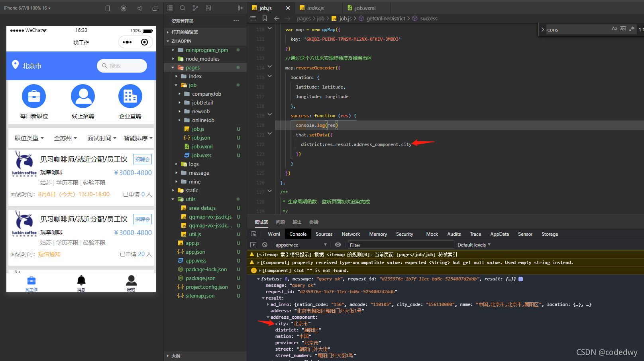Fold the code at line 119 arrow
Image resolution: width=644 pixels, height=361 pixels.
click(x=270, y=114)
